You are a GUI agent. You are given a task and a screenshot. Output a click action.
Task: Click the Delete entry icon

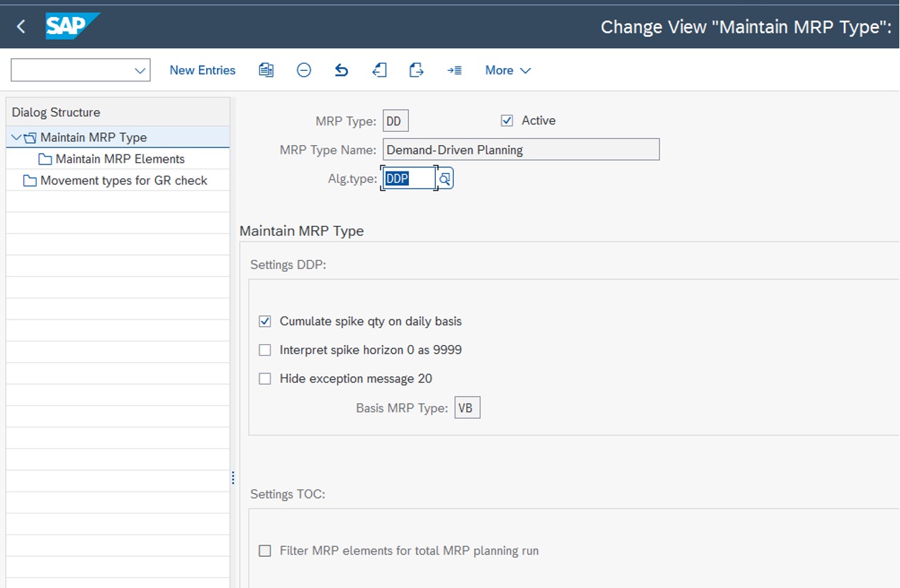pyautogui.click(x=303, y=69)
